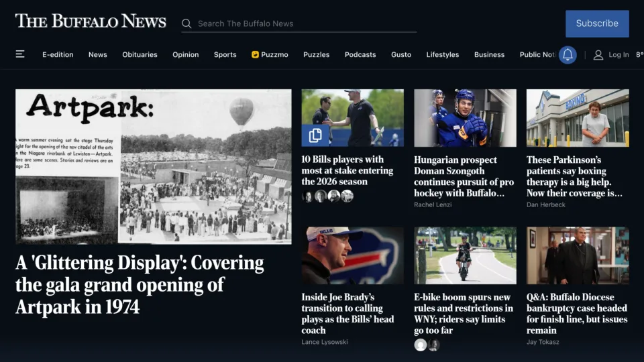Click author avatars under E-bike boom story
The width and height of the screenshot is (644, 362).
point(427,345)
